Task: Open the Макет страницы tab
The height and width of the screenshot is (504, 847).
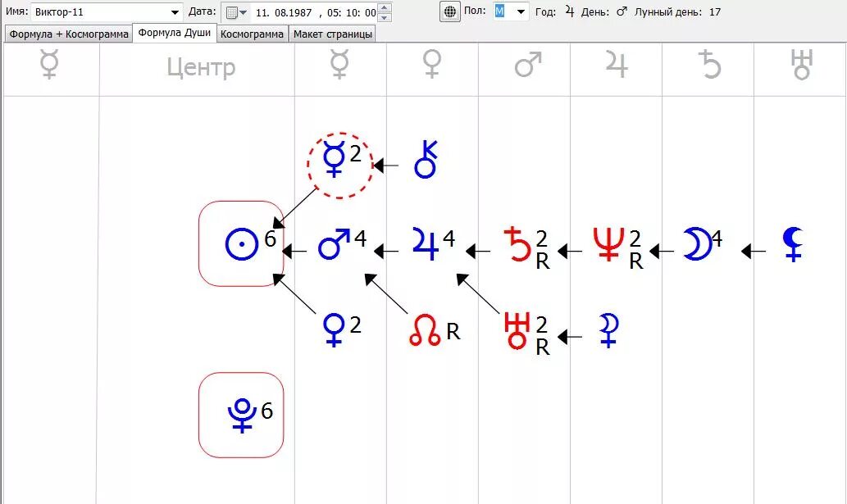Action: 332,34
